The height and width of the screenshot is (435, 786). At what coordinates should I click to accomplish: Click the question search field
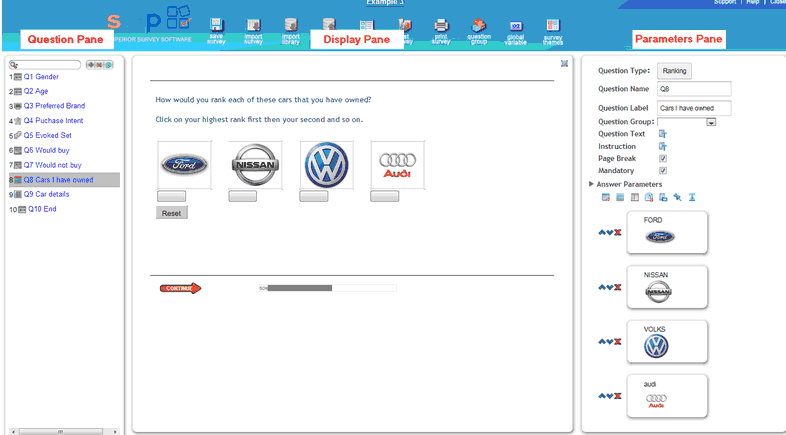(45, 65)
